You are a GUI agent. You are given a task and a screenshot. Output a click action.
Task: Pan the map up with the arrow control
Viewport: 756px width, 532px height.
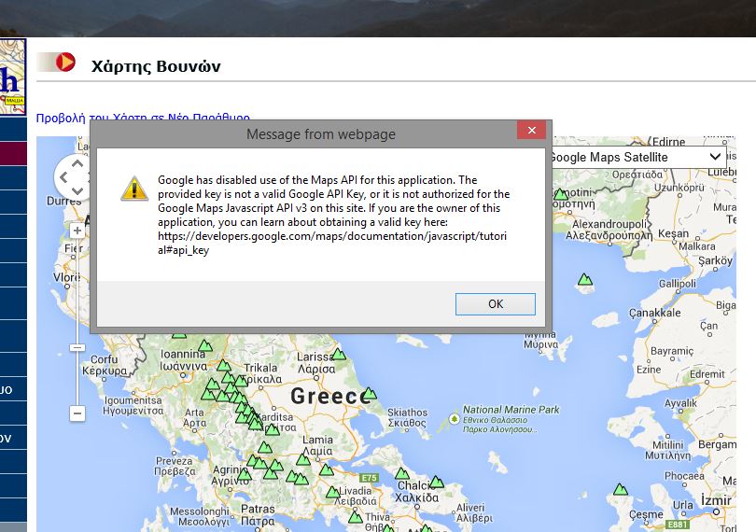click(x=75, y=162)
